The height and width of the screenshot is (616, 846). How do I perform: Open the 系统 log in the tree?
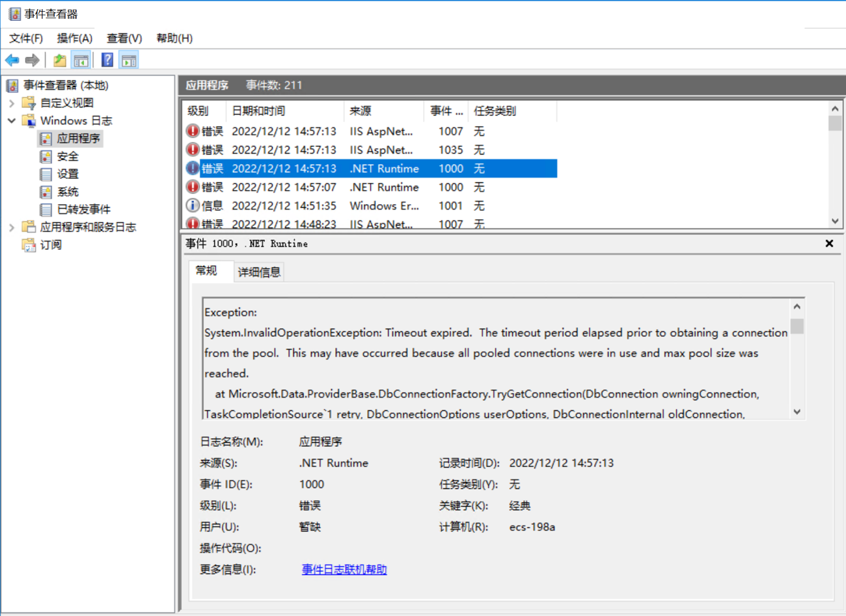coord(68,192)
